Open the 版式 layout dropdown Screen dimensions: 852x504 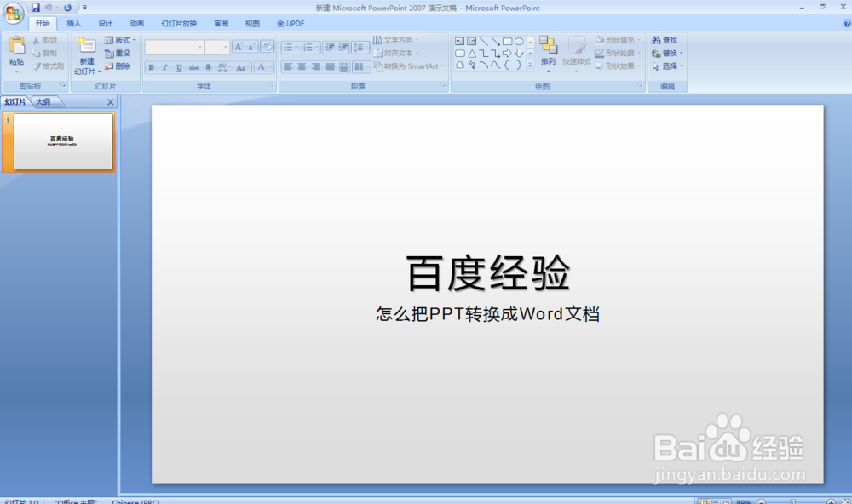click(x=120, y=40)
